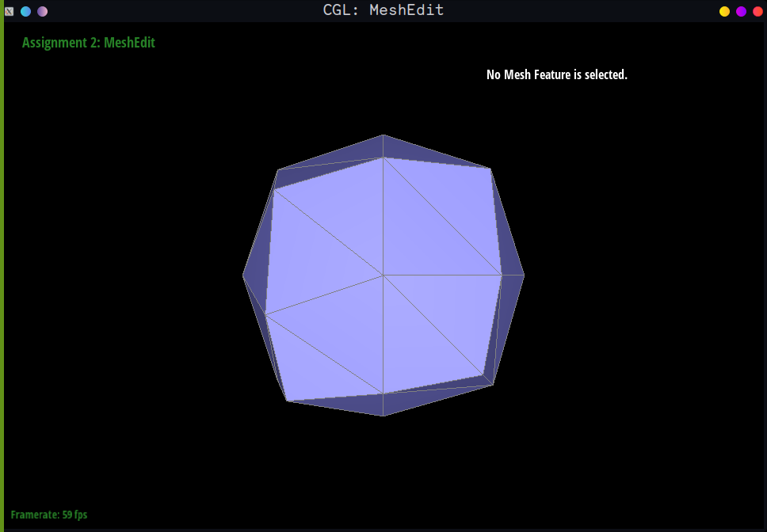
Task: Close MeshEdit with the red circle button
Action: (x=757, y=11)
